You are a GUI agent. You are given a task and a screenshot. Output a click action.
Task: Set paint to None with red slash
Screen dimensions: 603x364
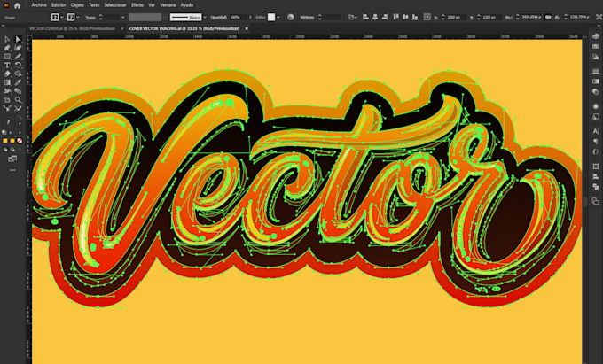[20, 141]
